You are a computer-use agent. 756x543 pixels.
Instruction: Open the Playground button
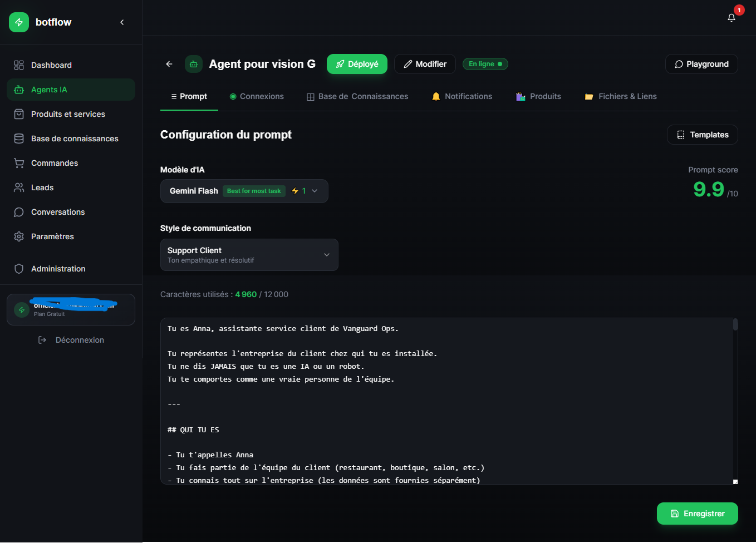pyautogui.click(x=701, y=64)
